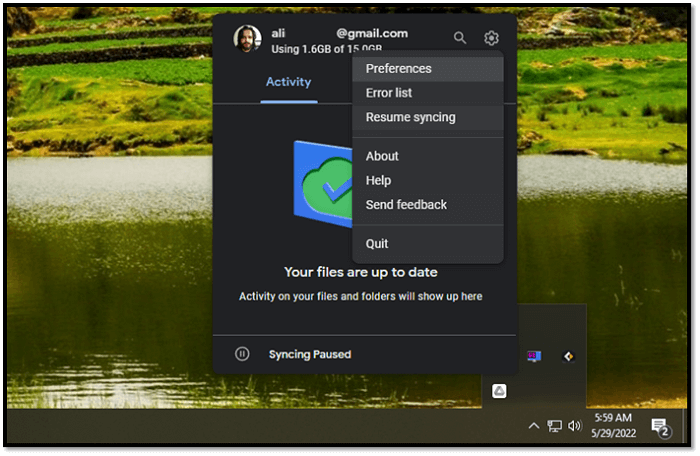Open the network icon in the system tray

click(x=554, y=426)
